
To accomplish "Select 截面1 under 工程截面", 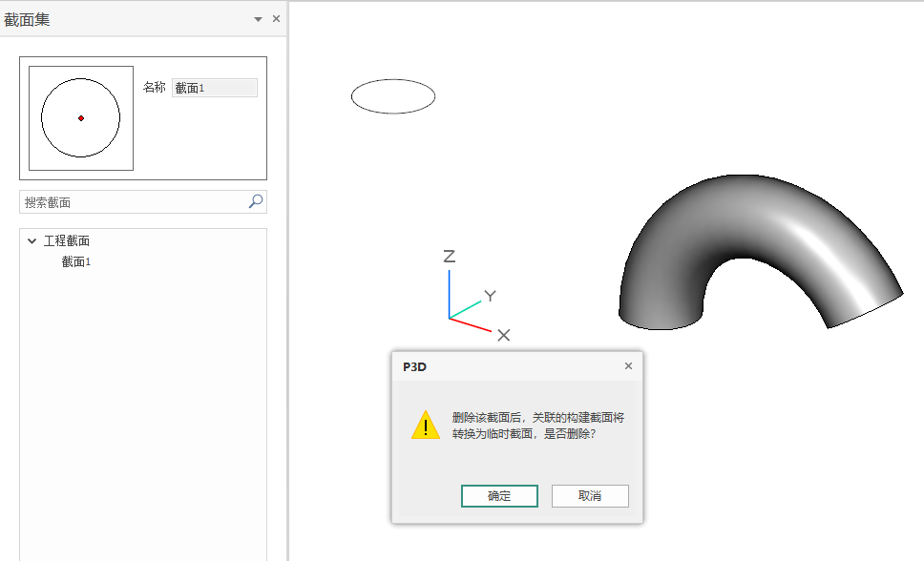I will click(x=76, y=260).
